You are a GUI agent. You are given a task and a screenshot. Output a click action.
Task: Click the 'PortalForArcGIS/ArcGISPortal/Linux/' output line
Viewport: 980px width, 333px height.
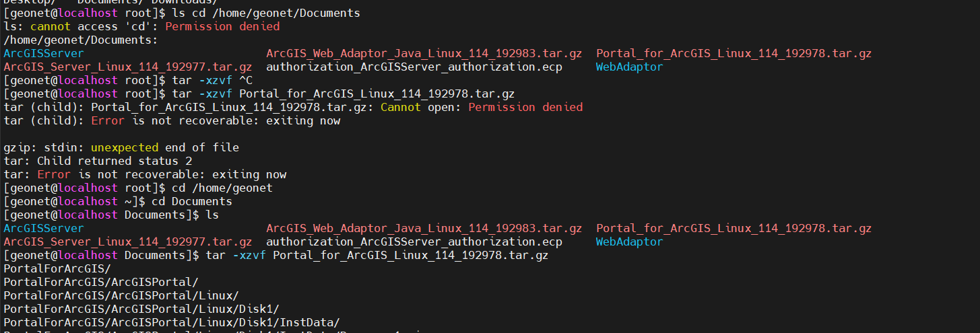click(x=121, y=295)
